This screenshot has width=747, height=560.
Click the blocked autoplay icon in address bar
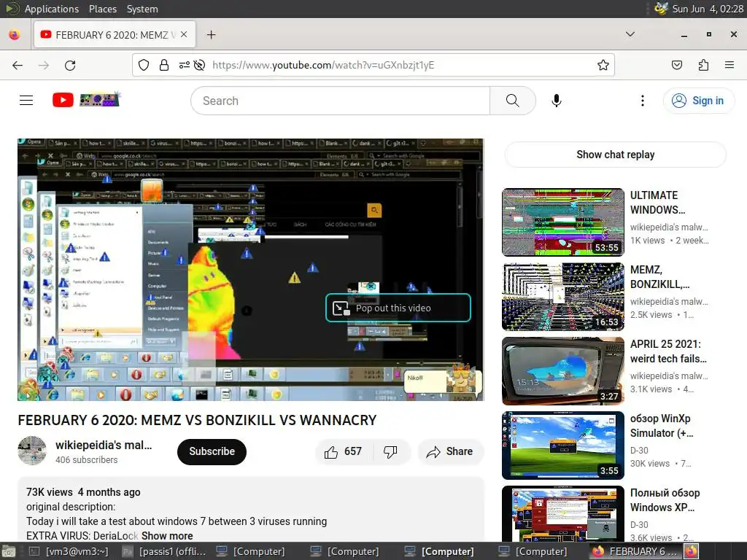click(200, 65)
